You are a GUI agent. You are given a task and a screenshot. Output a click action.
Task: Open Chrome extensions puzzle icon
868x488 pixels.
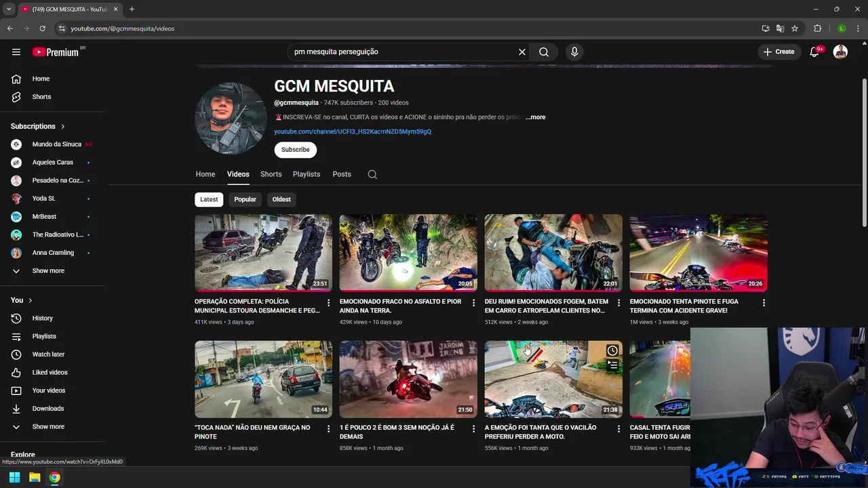[x=818, y=28]
